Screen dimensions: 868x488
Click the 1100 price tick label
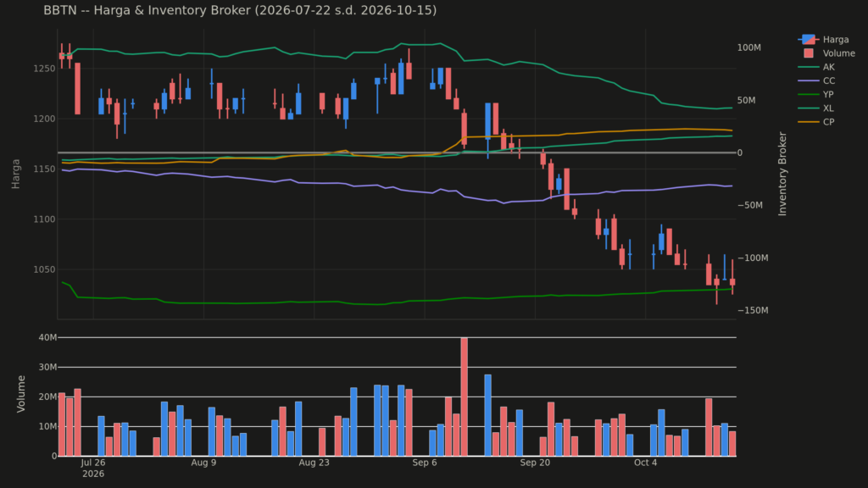coord(44,219)
